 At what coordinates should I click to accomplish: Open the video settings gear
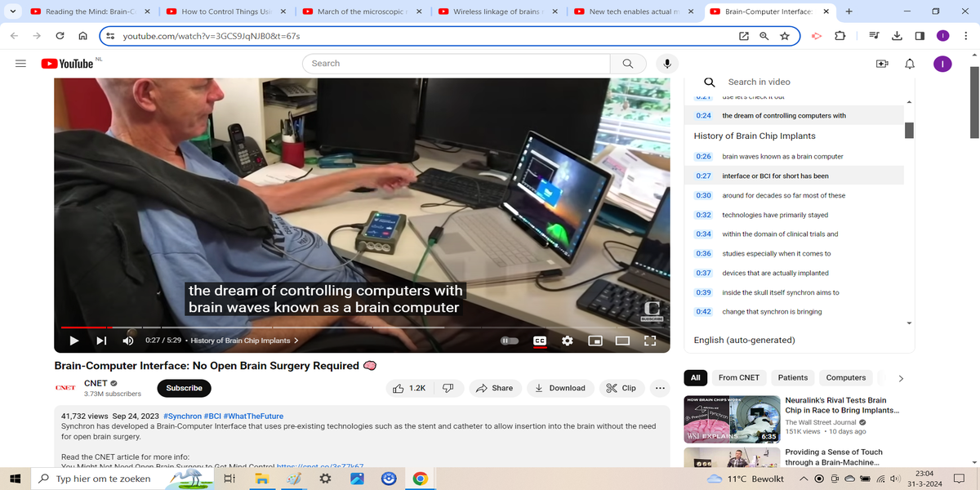pos(568,341)
